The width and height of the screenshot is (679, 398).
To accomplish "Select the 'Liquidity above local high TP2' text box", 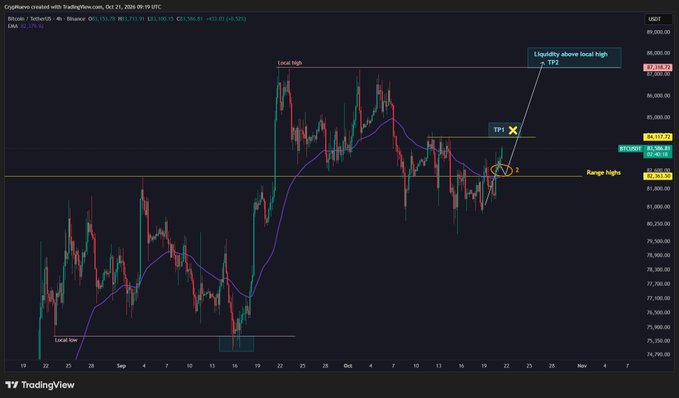I will pyautogui.click(x=574, y=58).
